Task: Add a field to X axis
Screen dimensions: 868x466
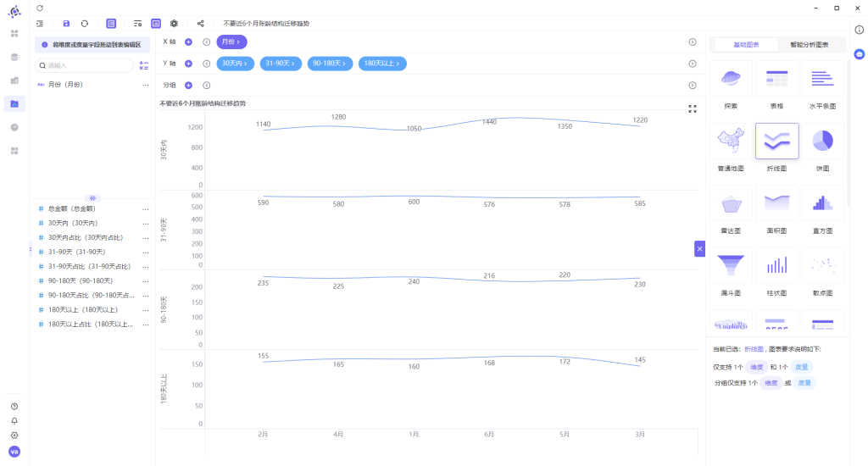Action: [x=188, y=42]
